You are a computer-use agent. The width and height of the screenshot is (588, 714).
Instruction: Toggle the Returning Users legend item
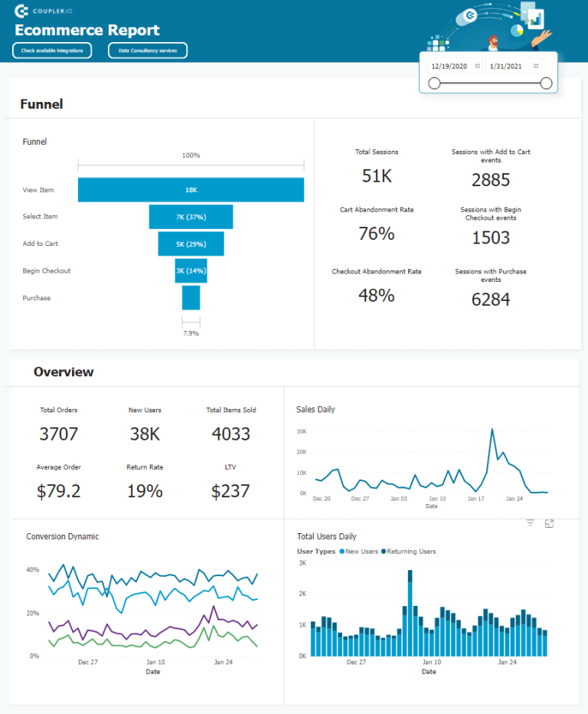click(411, 552)
